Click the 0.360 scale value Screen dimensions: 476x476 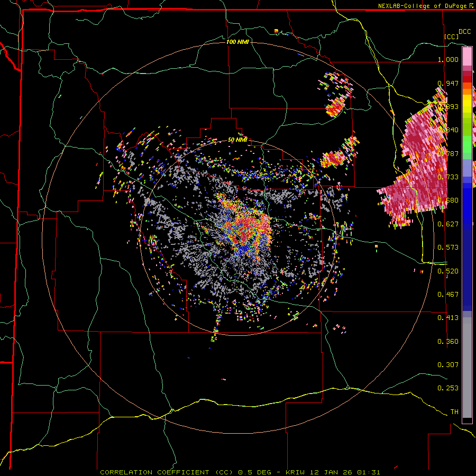448,342
